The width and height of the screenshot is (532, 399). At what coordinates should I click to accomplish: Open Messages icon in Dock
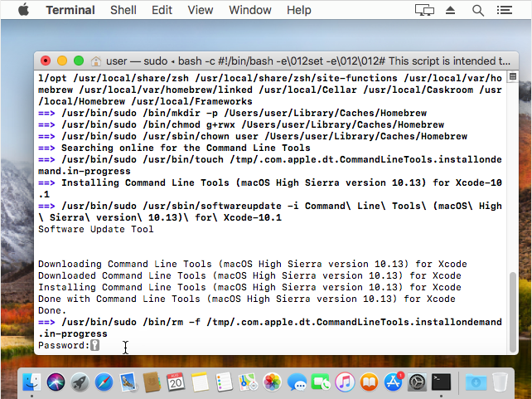pos(297,382)
